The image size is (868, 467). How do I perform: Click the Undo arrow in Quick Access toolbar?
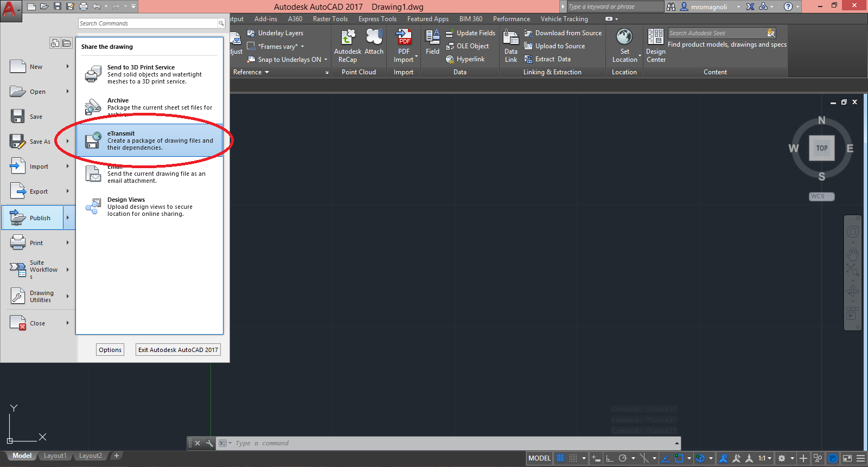(x=97, y=7)
